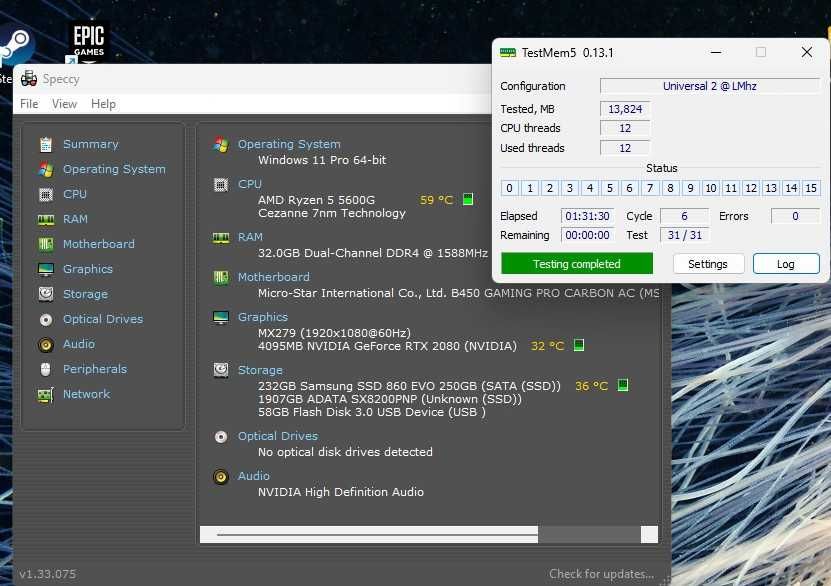Image resolution: width=831 pixels, height=586 pixels.
Task: Click the right end of horizontal scrollbar
Action: point(649,535)
